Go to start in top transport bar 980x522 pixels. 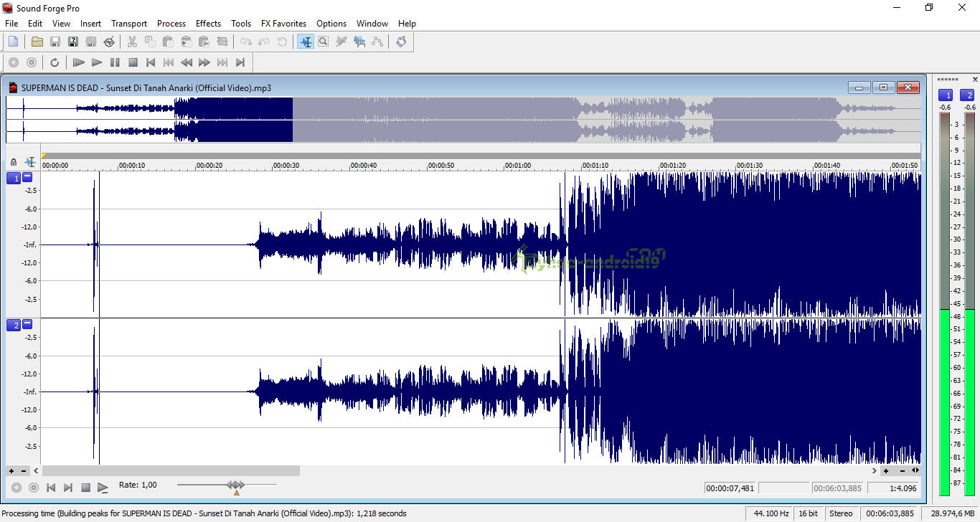click(151, 62)
